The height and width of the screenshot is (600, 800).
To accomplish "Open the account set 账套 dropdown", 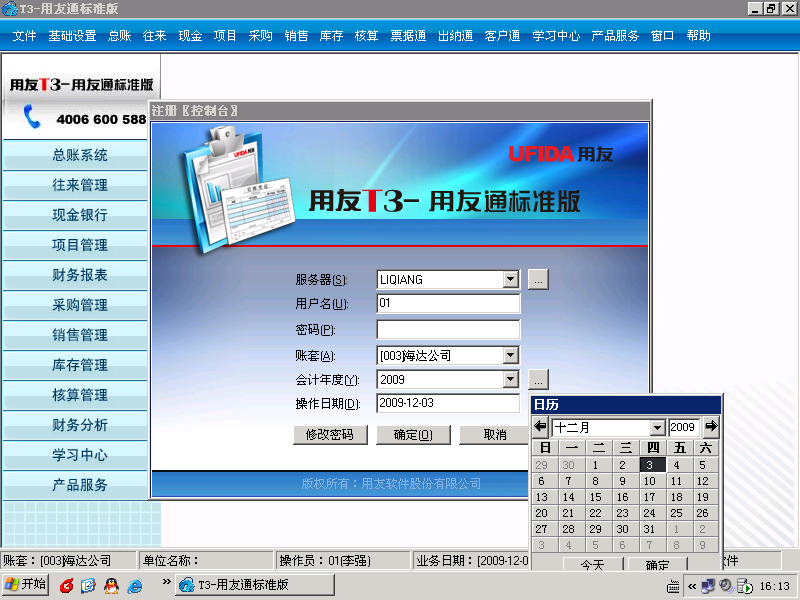I will click(510, 355).
